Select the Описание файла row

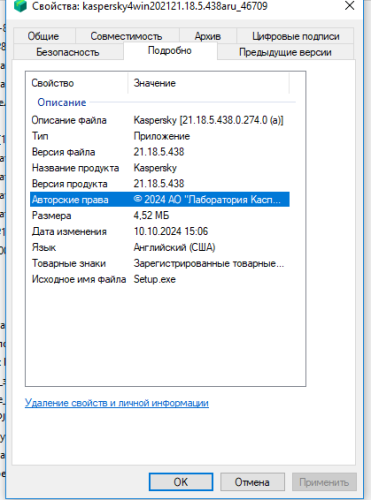[160, 120]
